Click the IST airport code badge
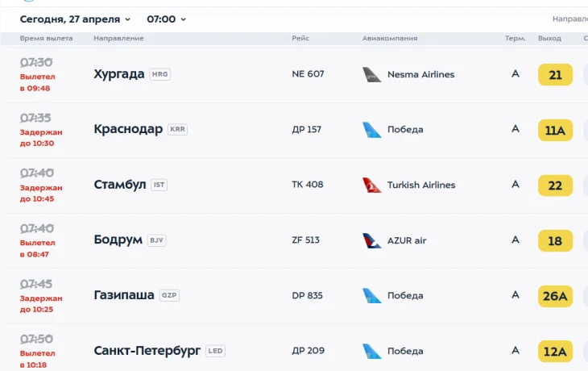Screen dimensions: 588x371 pyautogui.click(x=159, y=185)
